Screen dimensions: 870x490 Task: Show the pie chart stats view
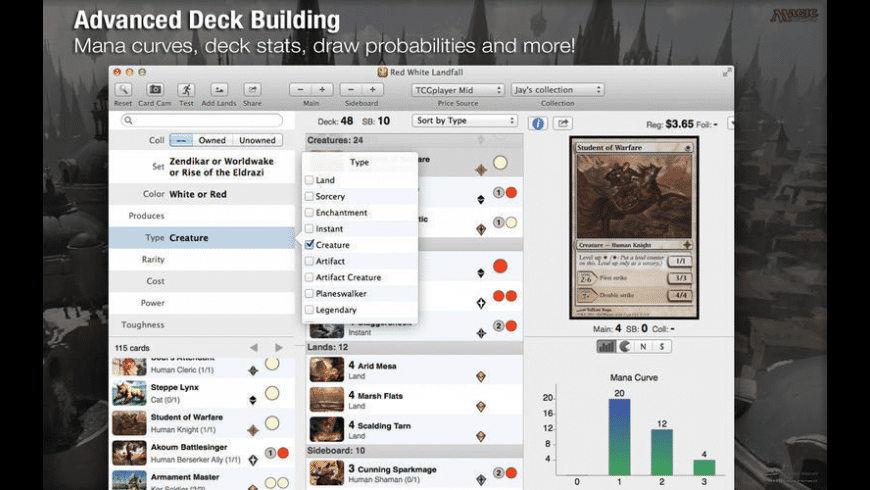pos(625,346)
